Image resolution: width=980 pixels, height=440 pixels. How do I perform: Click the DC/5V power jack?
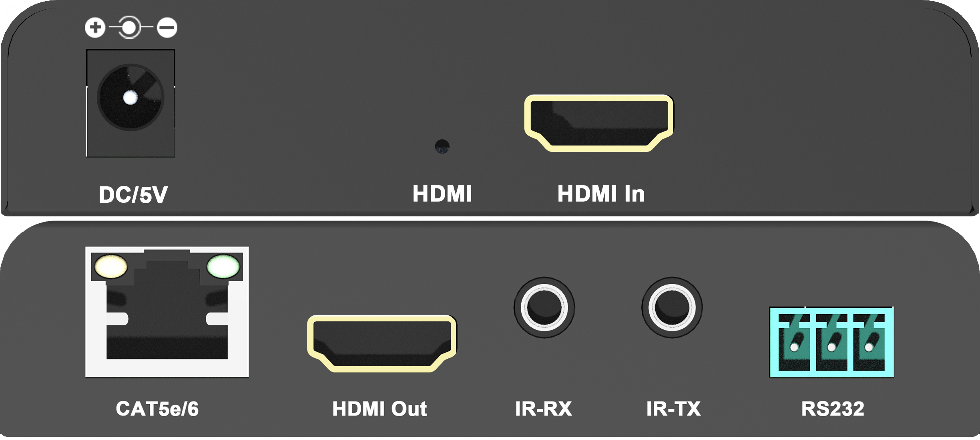[131, 103]
